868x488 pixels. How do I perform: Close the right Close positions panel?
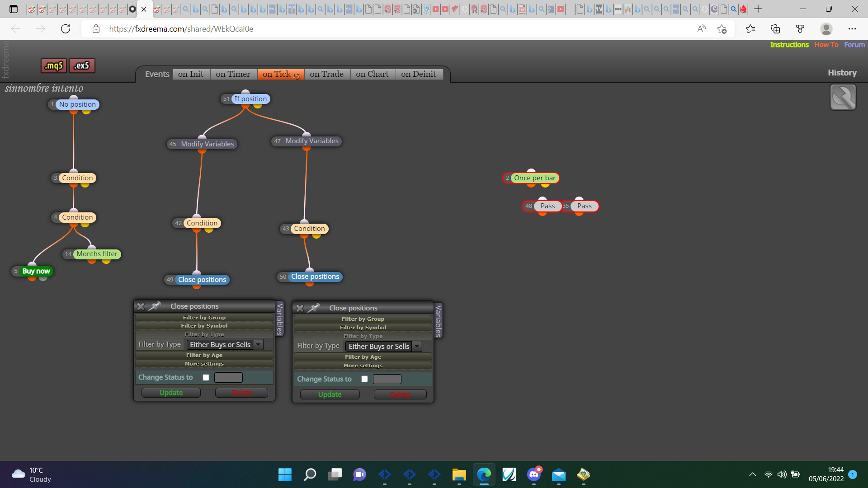point(299,308)
